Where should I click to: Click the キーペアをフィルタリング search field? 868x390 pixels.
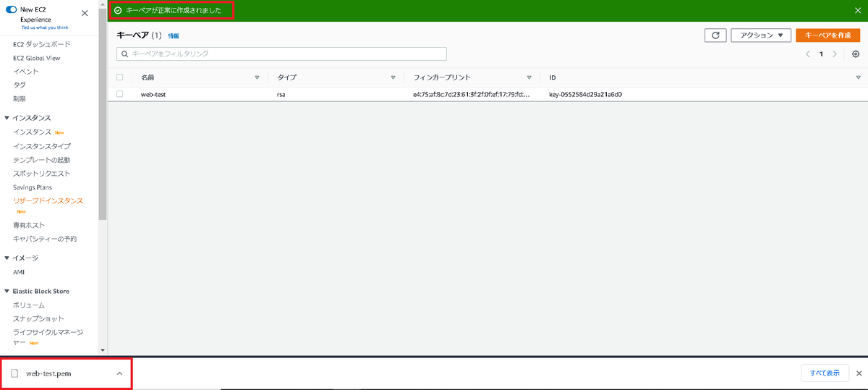tap(281, 54)
